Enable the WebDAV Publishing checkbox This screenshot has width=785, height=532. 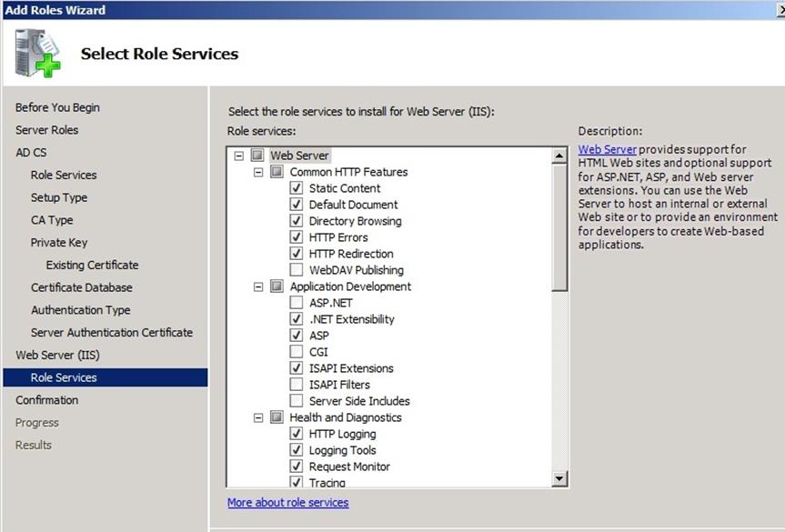coord(297,270)
